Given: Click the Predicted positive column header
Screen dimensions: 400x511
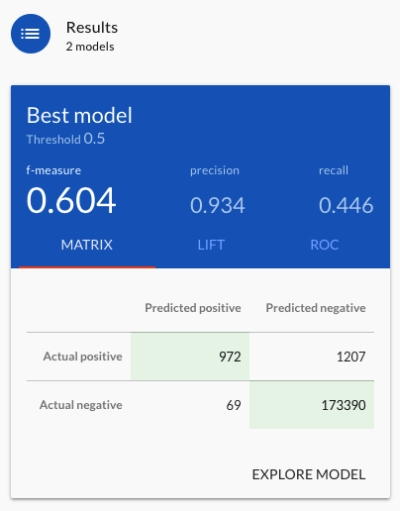Looking at the screenshot, I should click(x=193, y=308).
